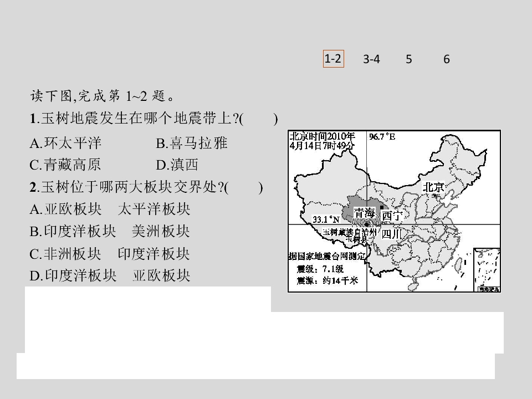Click the 据国家地震台网测定 caption on map
This screenshot has height=399, width=532.
327,256
